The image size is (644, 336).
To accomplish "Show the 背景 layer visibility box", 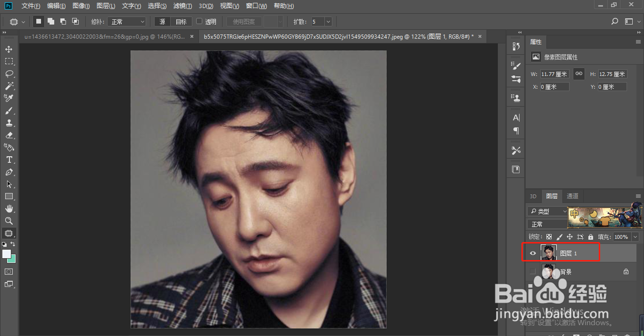I will tap(533, 271).
